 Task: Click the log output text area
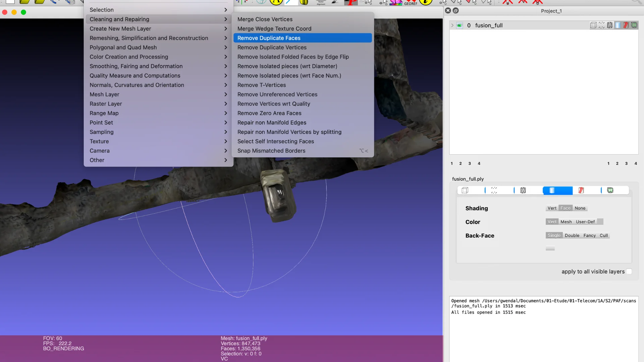pos(544,329)
